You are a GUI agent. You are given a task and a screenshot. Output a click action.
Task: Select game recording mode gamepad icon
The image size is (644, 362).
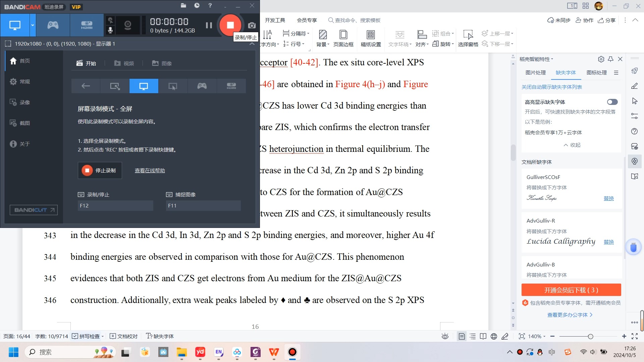[53, 25]
